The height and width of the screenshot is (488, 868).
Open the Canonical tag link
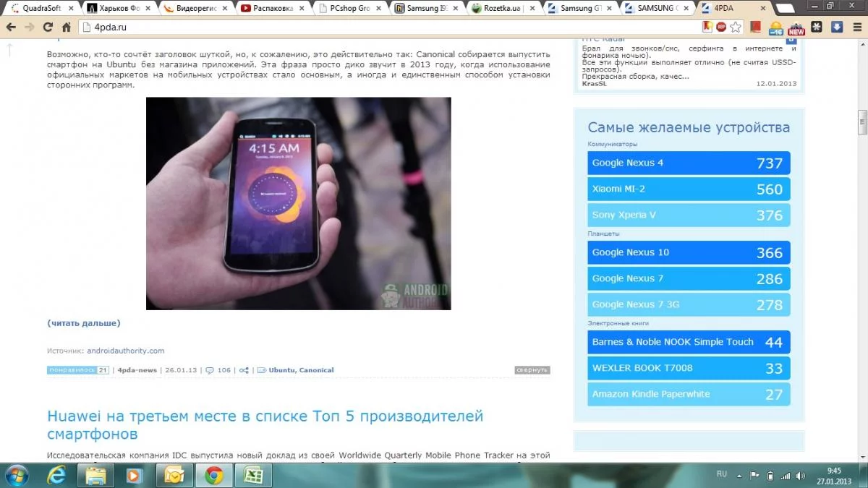click(x=317, y=370)
